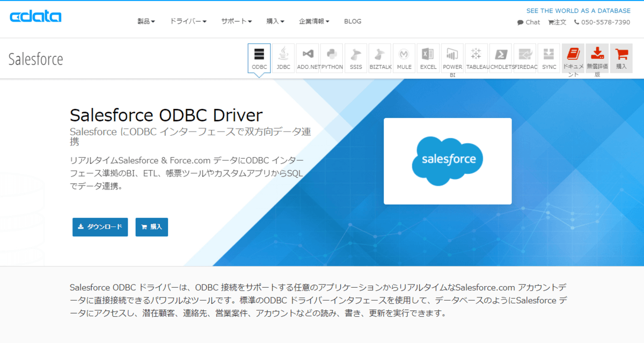Click the Salesforce page title text

tap(36, 59)
